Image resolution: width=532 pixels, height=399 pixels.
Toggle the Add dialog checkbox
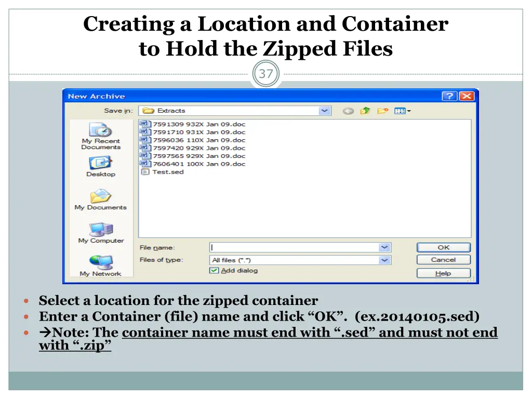click(x=214, y=270)
